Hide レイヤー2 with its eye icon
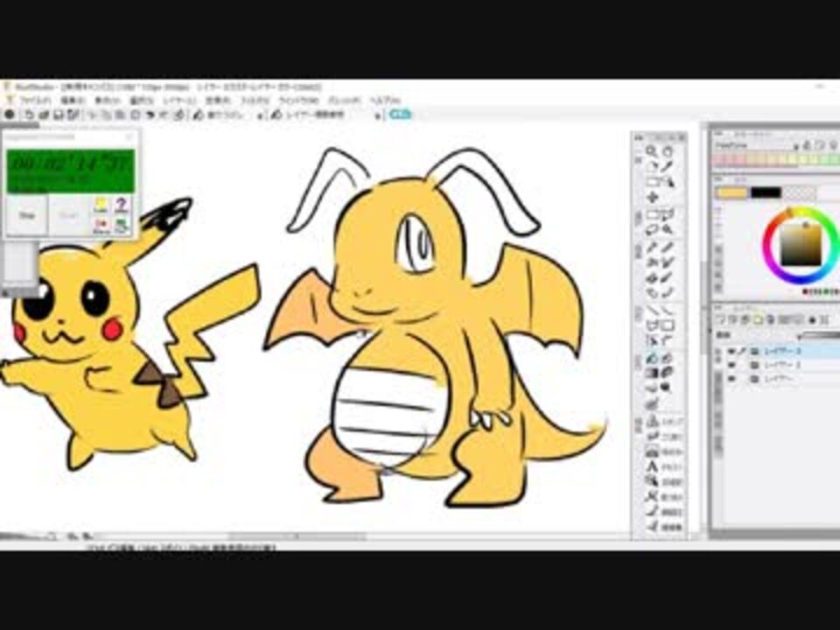The height and width of the screenshot is (630, 840). click(731, 366)
